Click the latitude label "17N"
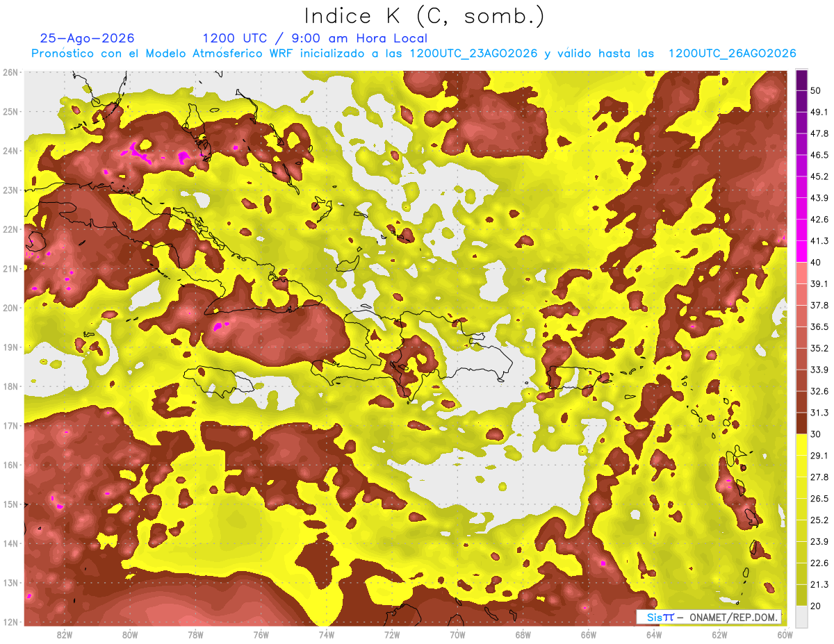 click(11, 425)
